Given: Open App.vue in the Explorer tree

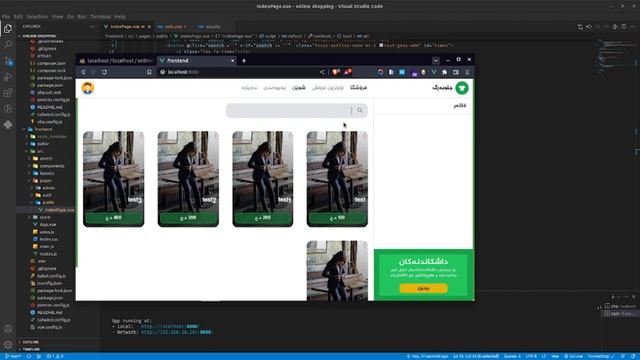Looking at the screenshot, I should (x=48, y=224).
